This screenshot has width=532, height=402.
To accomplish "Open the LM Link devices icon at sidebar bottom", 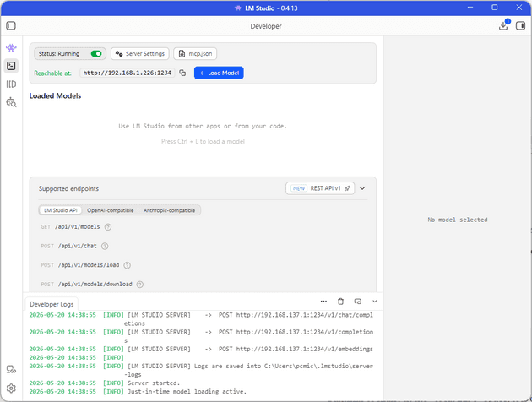I will point(11,369).
